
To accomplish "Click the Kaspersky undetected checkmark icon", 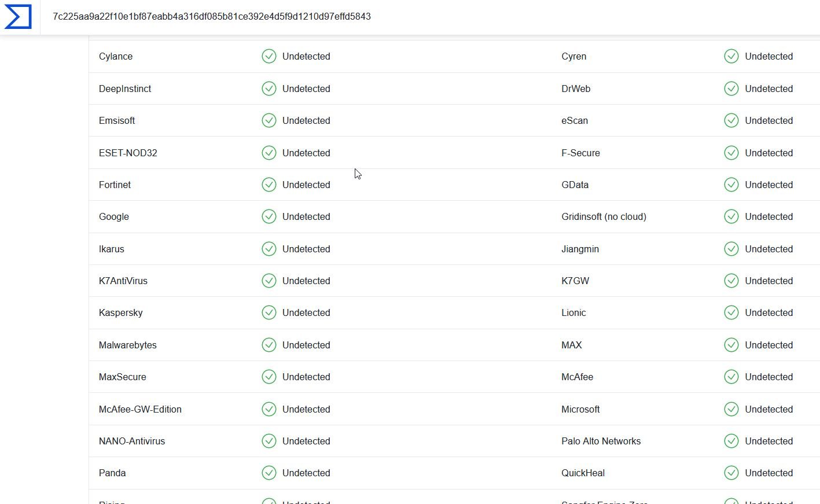I will (x=269, y=312).
